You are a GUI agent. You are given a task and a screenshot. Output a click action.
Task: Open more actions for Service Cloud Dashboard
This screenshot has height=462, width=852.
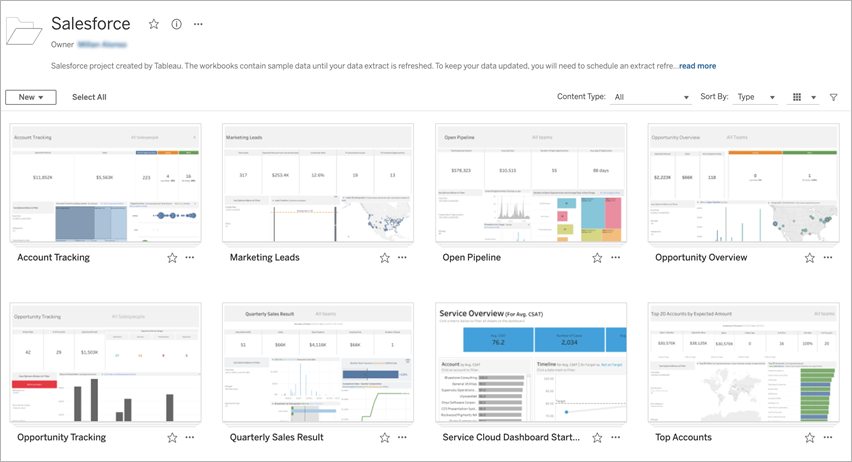pyautogui.click(x=615, y=438)
